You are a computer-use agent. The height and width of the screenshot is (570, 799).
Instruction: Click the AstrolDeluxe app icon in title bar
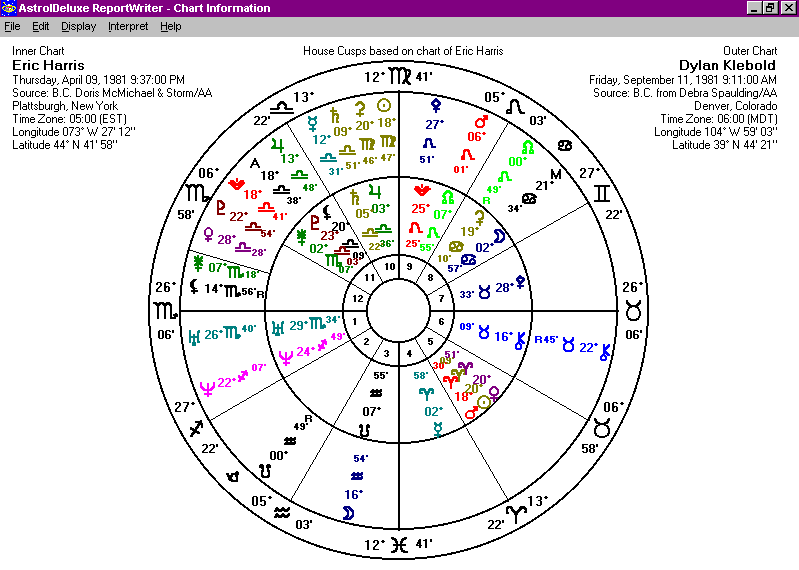pos(9,8)
